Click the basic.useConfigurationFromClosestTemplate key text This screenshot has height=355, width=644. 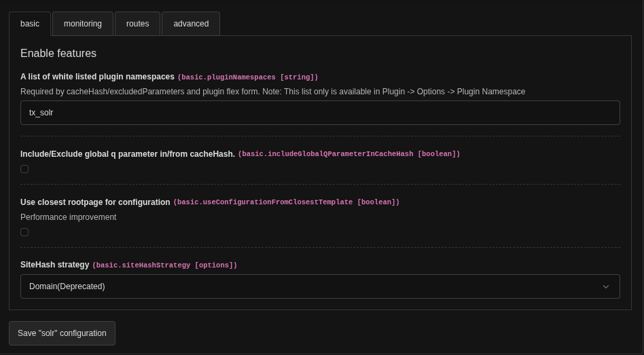286,202
